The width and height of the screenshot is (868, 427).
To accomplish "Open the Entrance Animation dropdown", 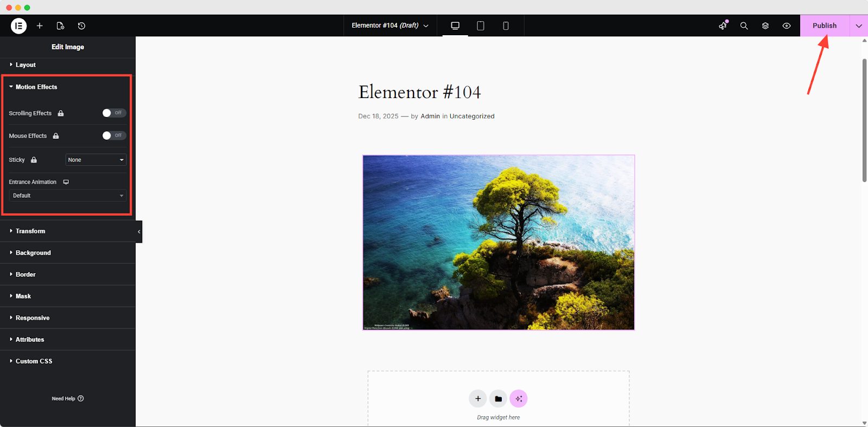I will click(x=67, y=196).
